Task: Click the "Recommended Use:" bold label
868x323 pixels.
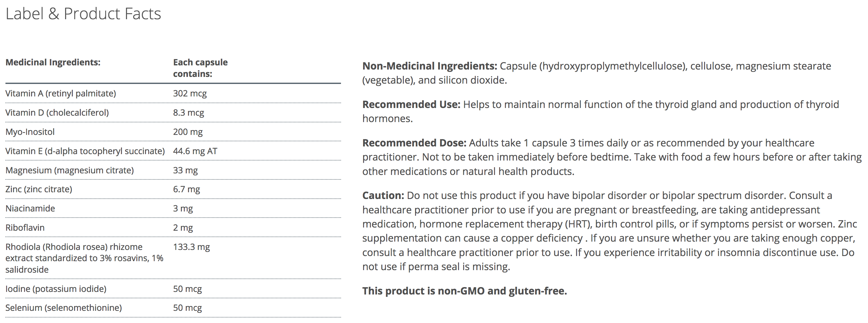Action: click(x=411, y=105)
